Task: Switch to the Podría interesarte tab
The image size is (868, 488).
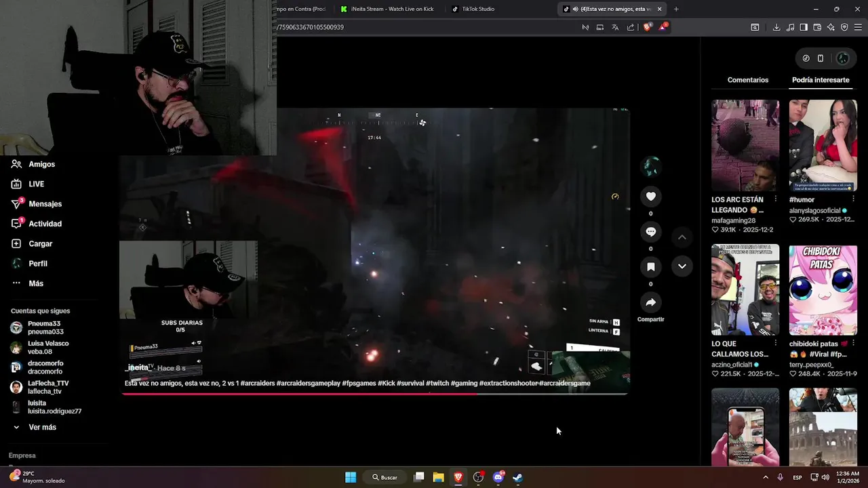Action: (x=821, y=80)
